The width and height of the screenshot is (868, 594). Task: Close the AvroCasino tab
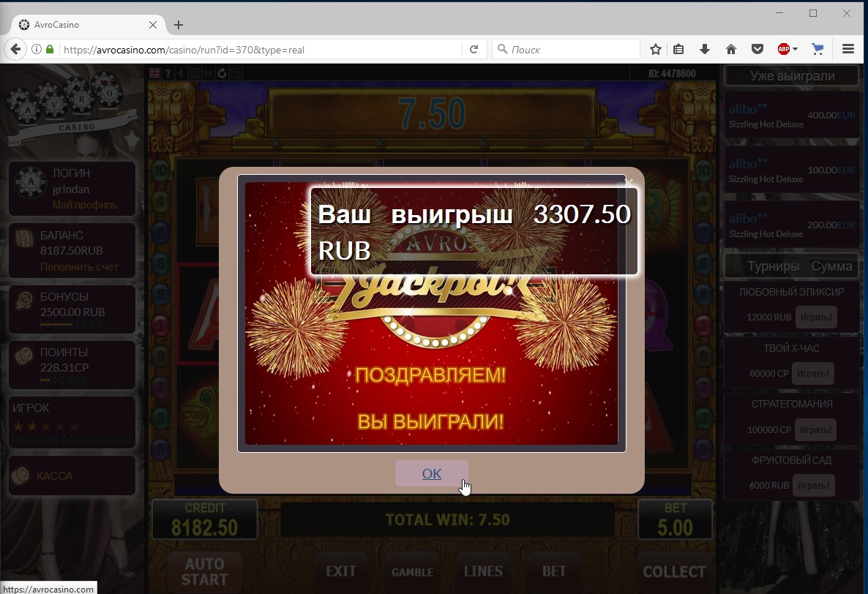click(153, 25)
